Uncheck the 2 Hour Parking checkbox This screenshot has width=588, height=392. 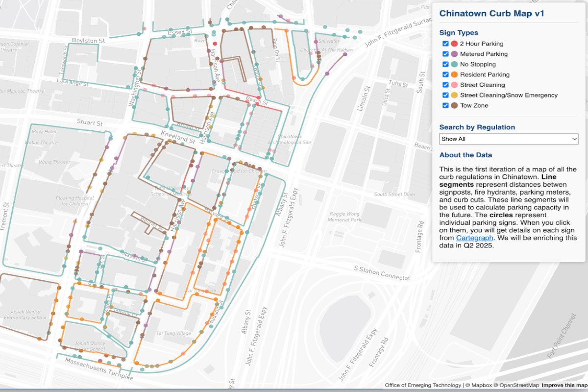445,44
